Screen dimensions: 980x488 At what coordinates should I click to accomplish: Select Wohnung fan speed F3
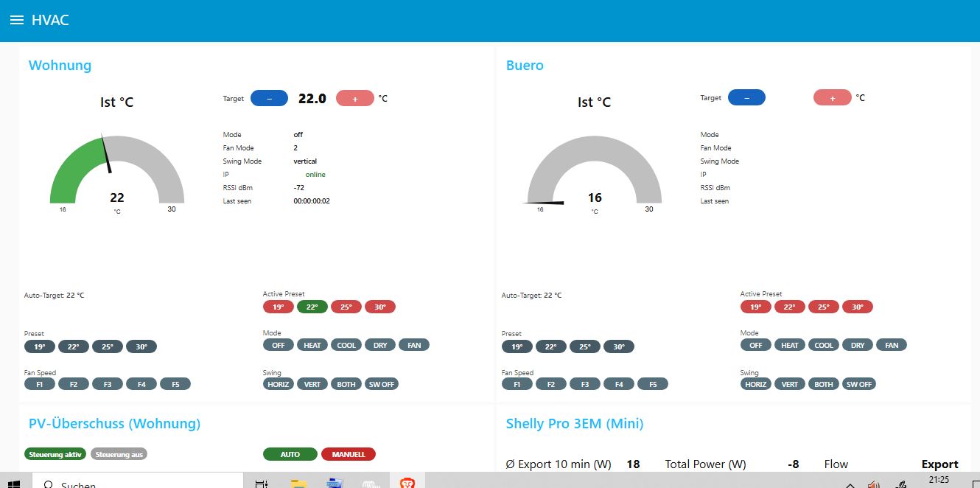pos(107,384)
